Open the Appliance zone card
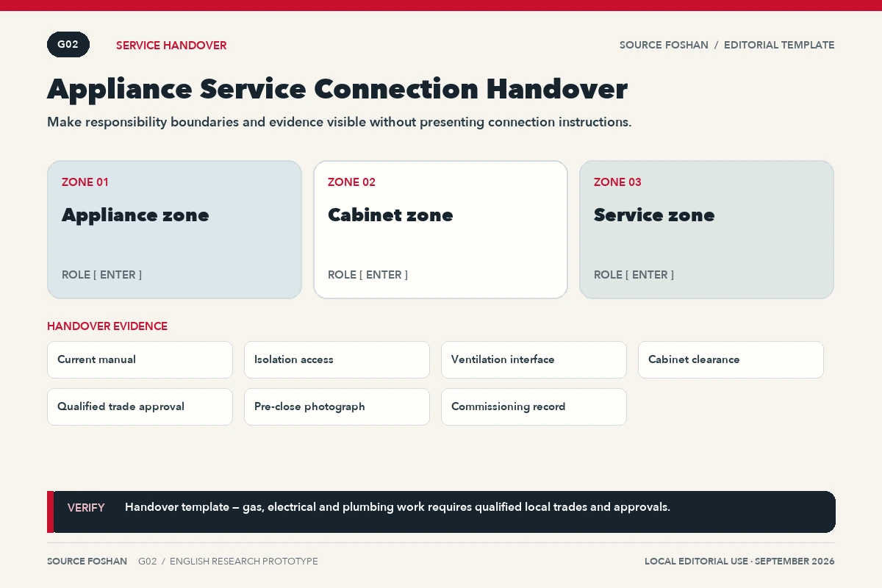Viewport: 882px width, 588px height. click(x=175, y=230)
